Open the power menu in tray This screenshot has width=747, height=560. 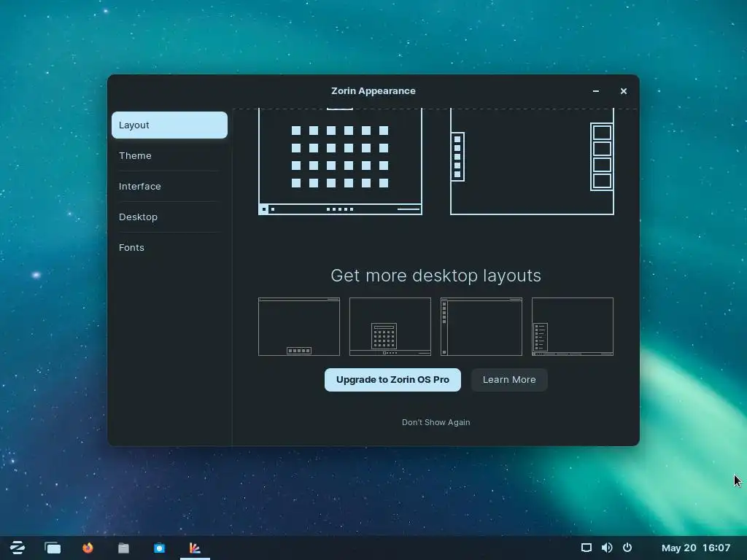coord(627,548)
